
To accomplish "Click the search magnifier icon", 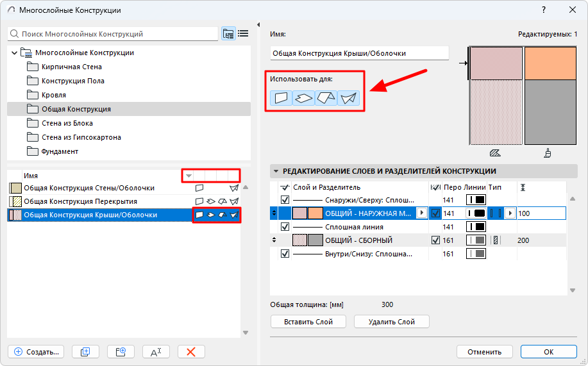I will click(14, 34).
